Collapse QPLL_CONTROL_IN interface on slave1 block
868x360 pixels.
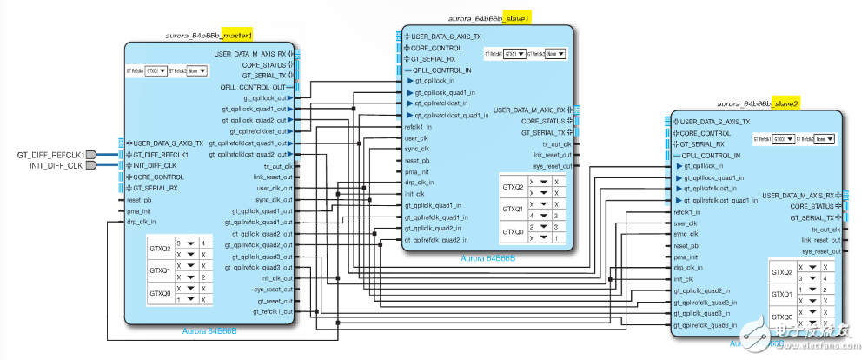pyautogui.click(x=407, y=70)
